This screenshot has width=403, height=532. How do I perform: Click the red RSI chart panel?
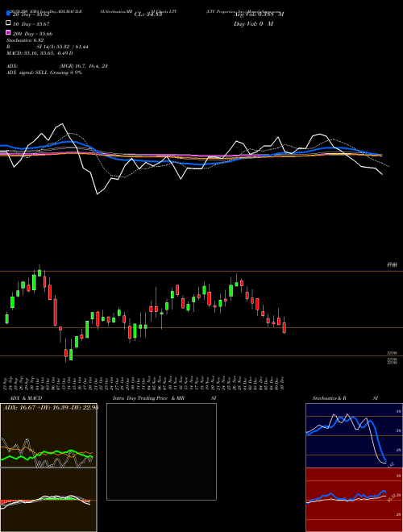tap(354, 500)
